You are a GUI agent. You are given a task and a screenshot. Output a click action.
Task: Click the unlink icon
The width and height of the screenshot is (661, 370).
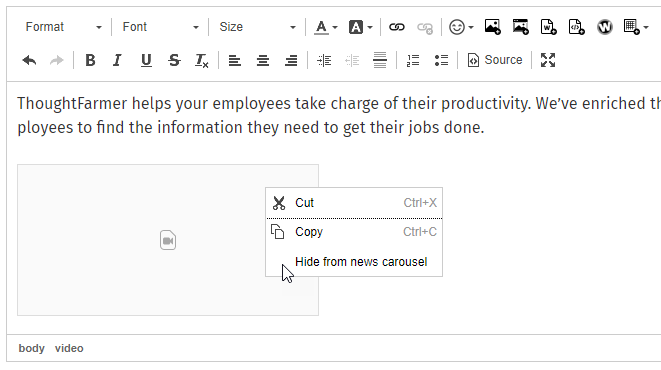[425, 27]
